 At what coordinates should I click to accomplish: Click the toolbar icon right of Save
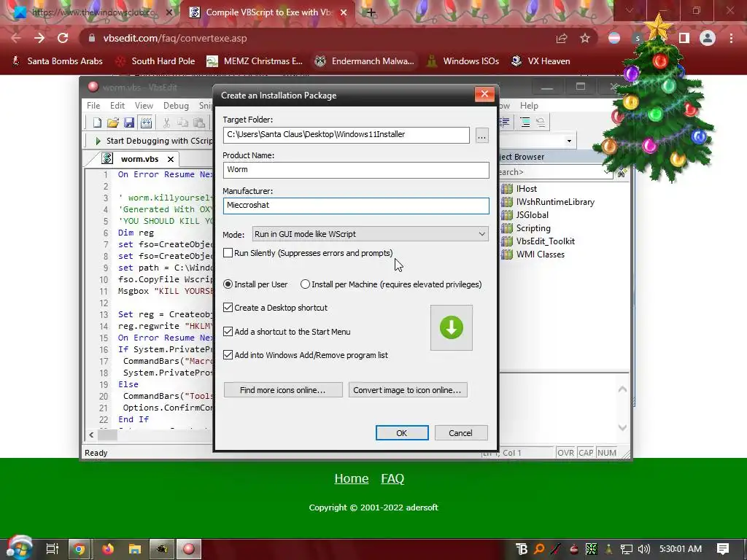pyautogui.click(x=146, y=122)
